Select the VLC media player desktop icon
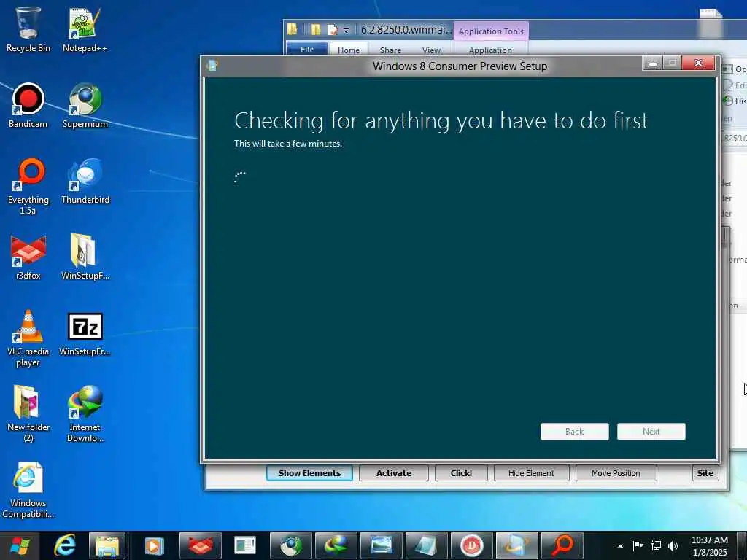This screenshot has width=747, height=560. pyautogui.click(x=28, y=338)
